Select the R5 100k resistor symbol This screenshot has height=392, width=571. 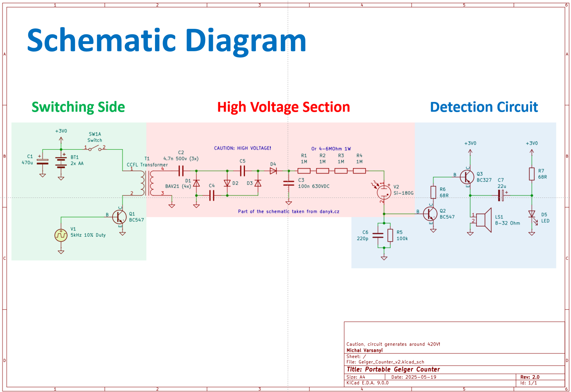pos(390,235)
